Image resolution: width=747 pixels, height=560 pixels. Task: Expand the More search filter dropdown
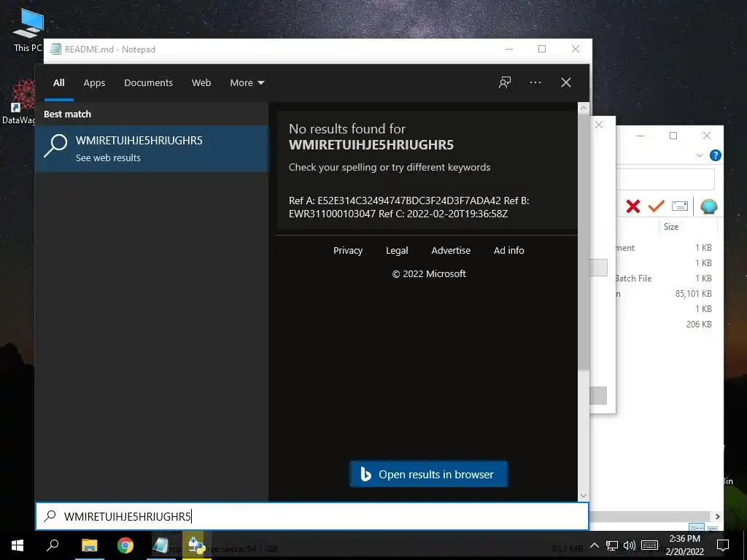point(247,83)
